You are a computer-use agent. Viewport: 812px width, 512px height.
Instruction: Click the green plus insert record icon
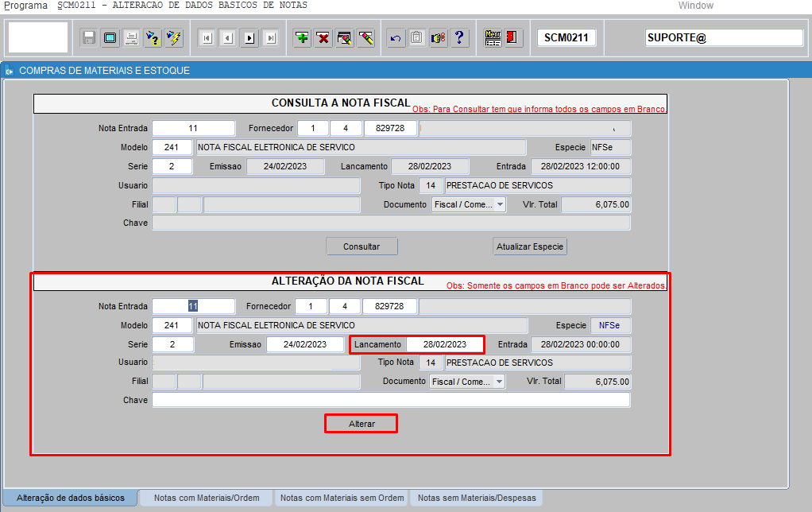point(303,38)
